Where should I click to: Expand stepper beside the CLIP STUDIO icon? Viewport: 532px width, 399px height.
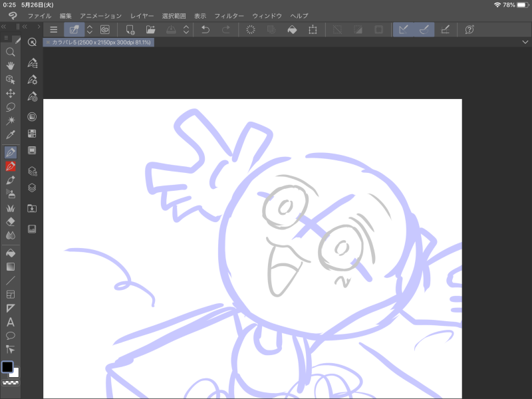click(90, 30)
